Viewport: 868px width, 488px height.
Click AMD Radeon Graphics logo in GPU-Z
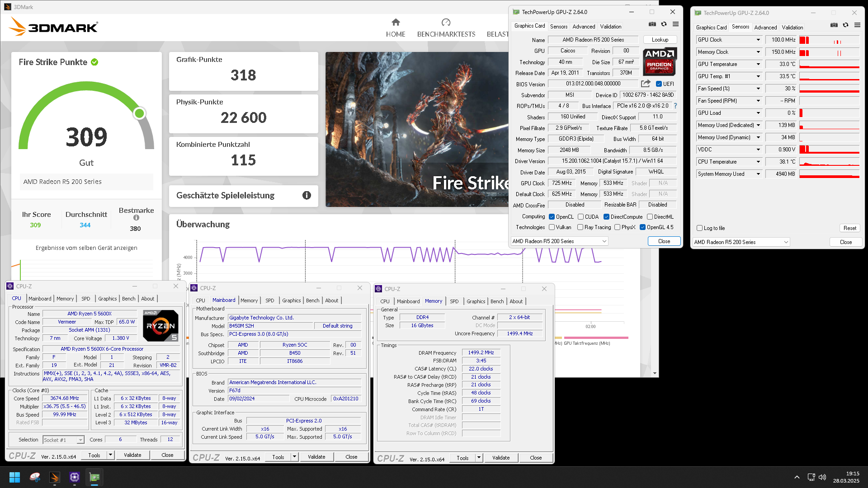(x=660, y=61)
